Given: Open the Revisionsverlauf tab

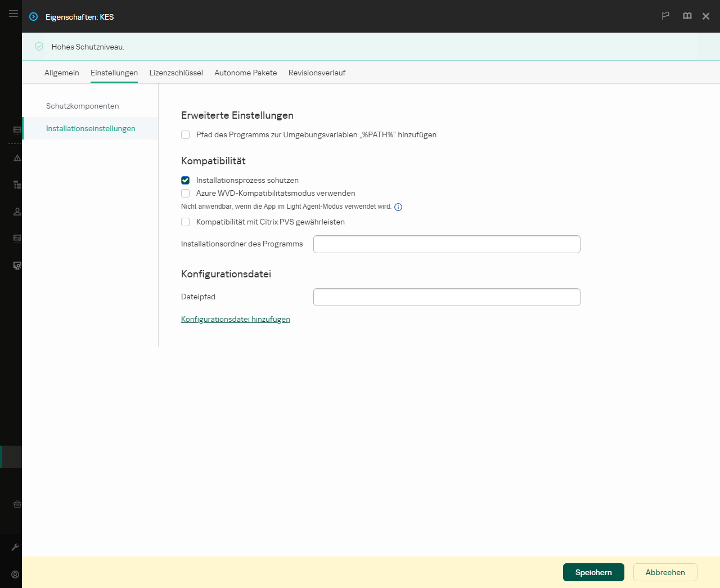Looking at the screenshot, I should (x=317, y=73).
